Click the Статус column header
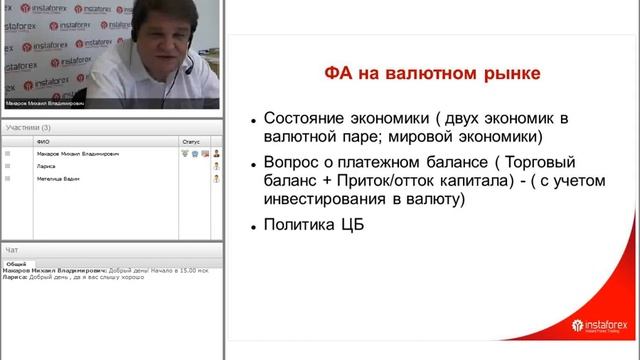Screen dimensions: 640x360 point(194,142)
